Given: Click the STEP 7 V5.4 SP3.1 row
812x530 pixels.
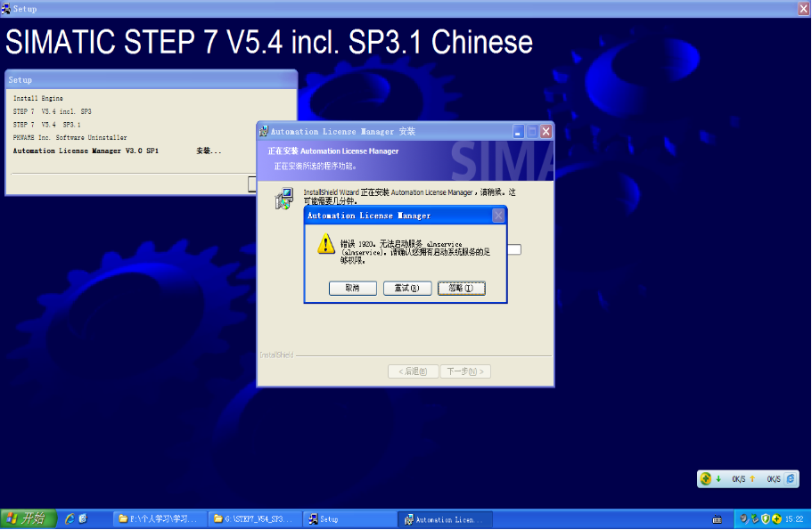Looking at the screenshot, I should [x=46, y=125].
